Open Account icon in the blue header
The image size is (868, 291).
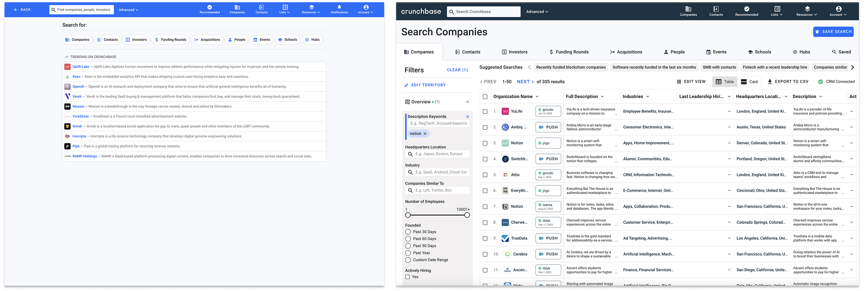tap(366, 7)
